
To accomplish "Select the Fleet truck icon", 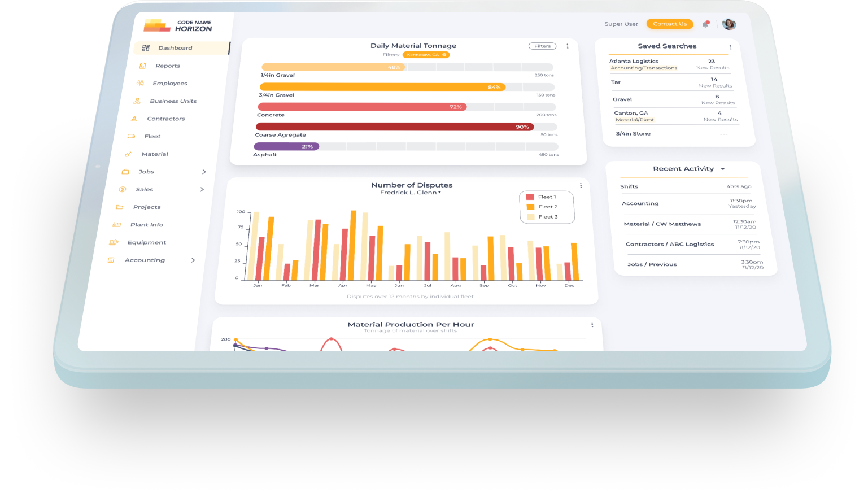I will point(131,136).
